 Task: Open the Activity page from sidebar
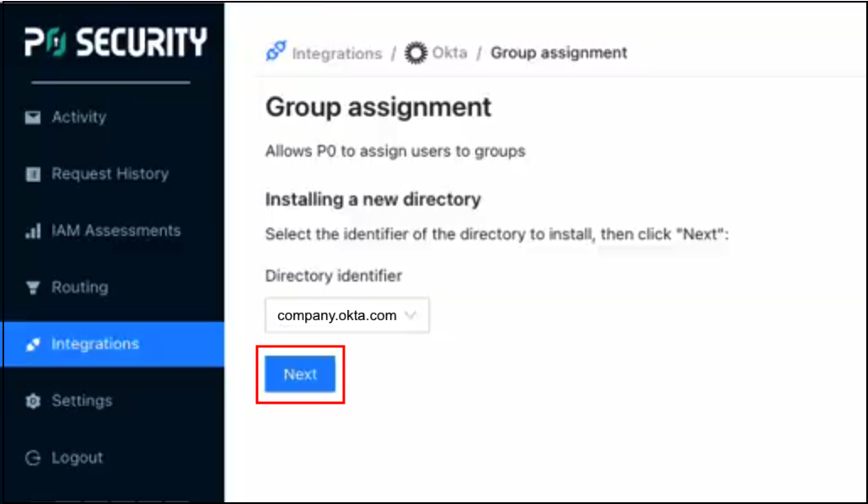pyautogui.click(x=78, y=118)
